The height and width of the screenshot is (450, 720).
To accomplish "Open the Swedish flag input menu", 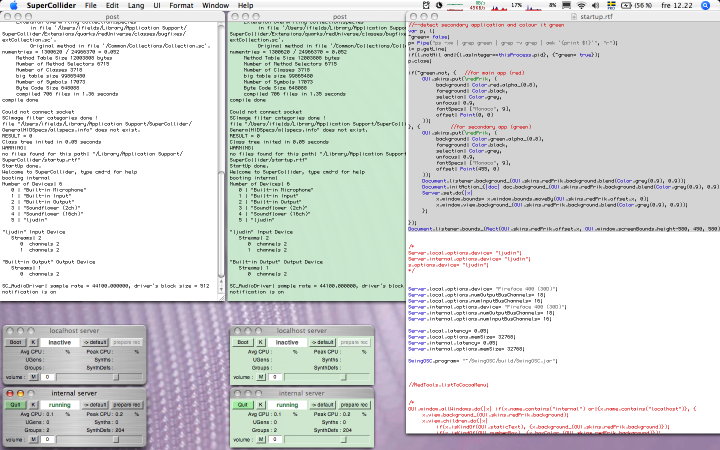I will pos(611,6).
